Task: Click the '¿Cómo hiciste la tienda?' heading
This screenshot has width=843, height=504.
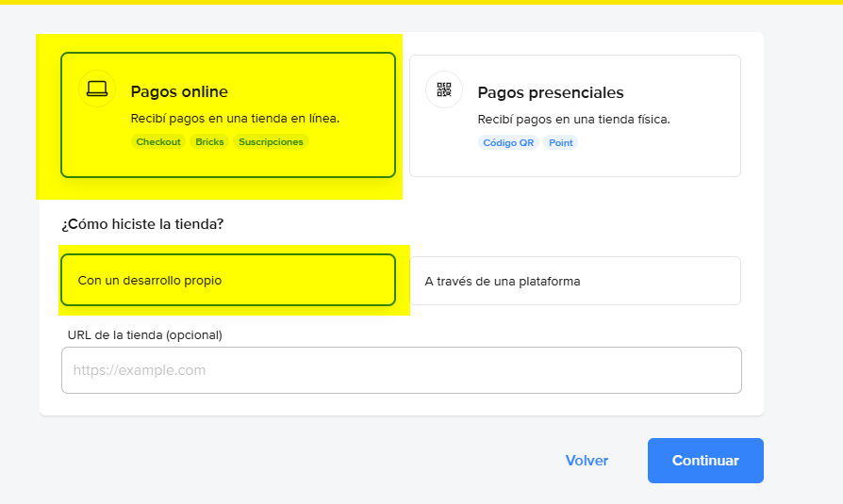Action: pos(142,224)
